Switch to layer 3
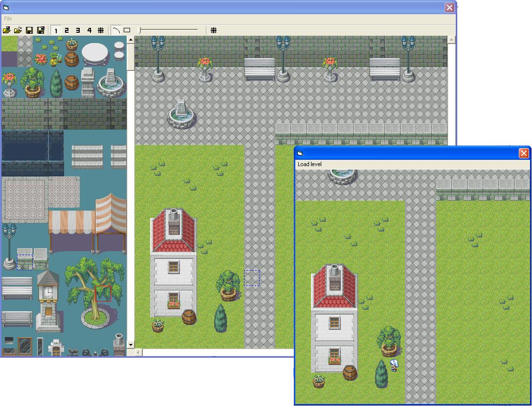Screen dimensions: 532x406 78,30
